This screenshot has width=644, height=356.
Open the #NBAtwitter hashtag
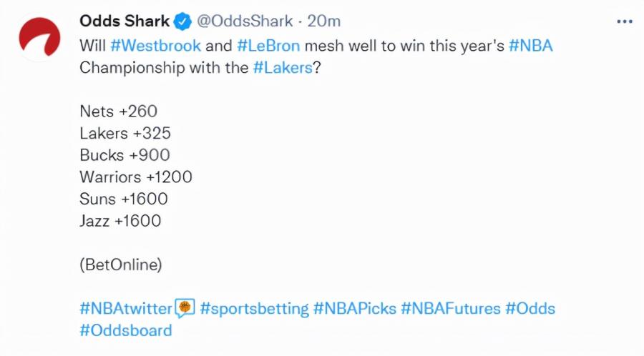126,308
